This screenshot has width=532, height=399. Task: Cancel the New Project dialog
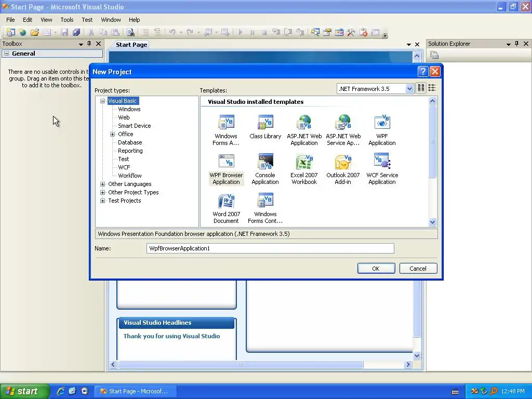(x=418, y=269)
